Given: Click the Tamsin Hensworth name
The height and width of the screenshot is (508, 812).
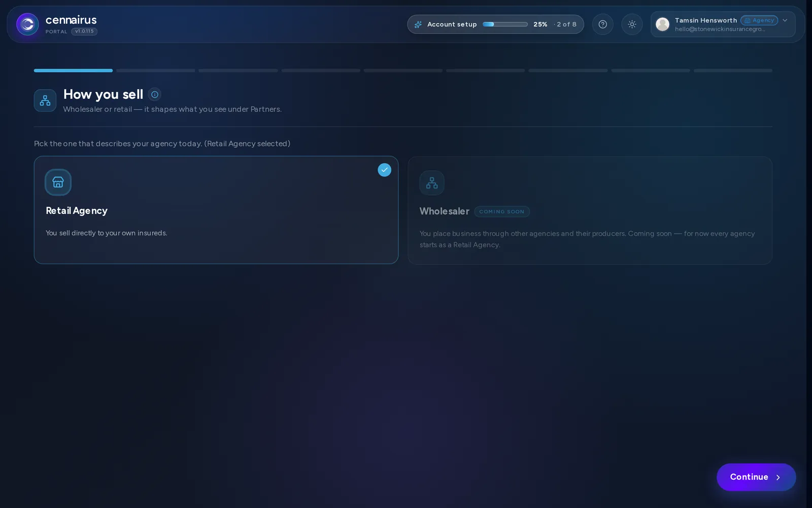Looking at the screenshot, I should pos(706,20).
